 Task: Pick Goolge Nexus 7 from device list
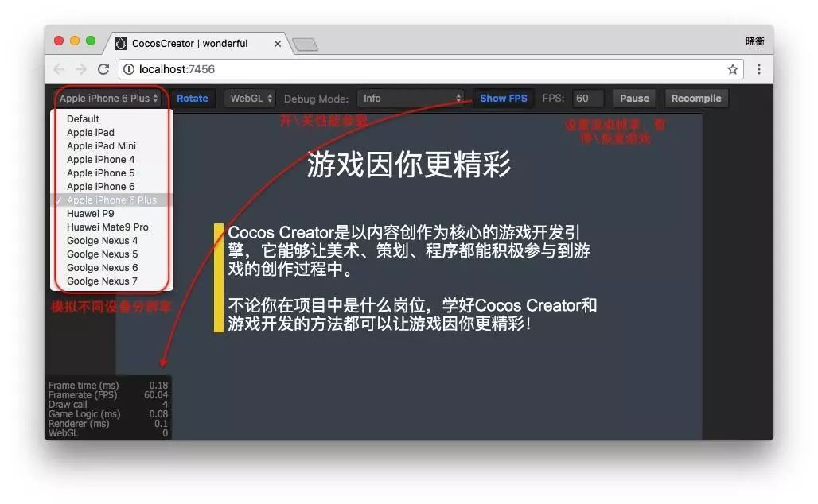pos(111,281)
